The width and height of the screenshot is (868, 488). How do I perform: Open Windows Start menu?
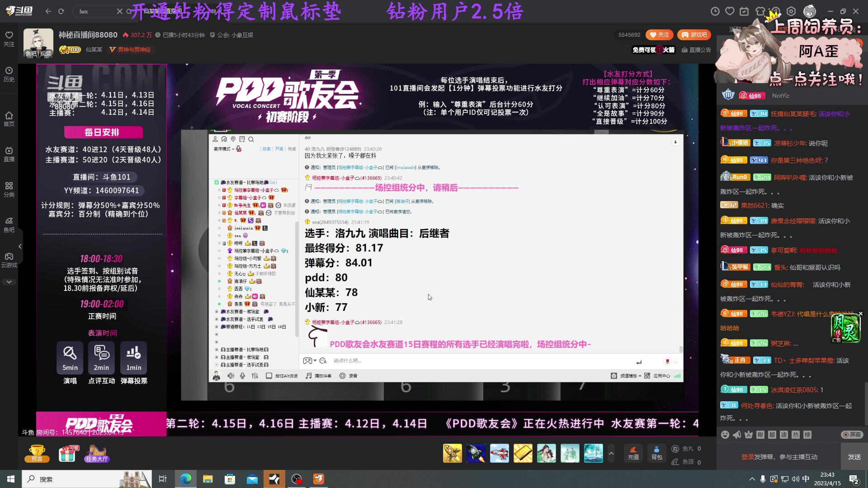click(x=11, y=479)
